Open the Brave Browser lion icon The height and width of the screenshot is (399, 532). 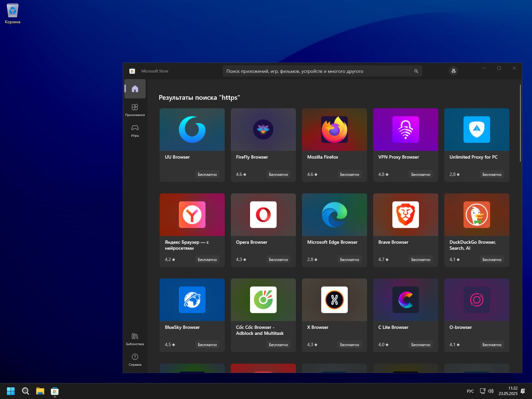coord(406,214)
